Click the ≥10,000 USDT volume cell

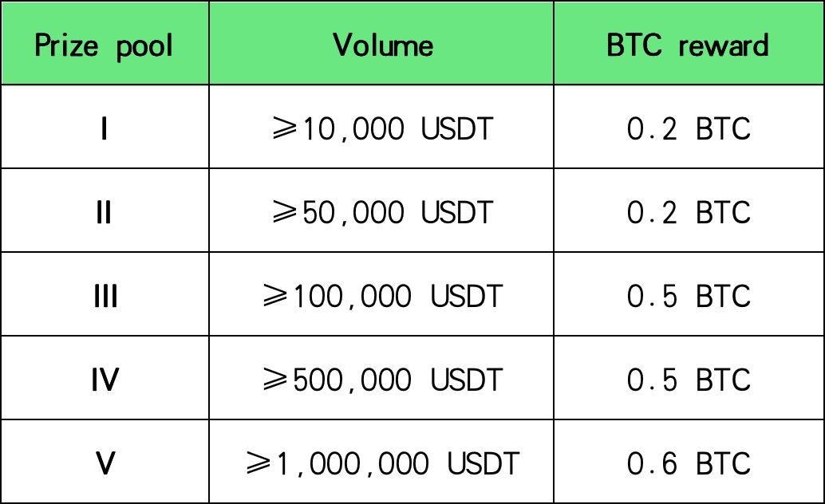[382, 129]
